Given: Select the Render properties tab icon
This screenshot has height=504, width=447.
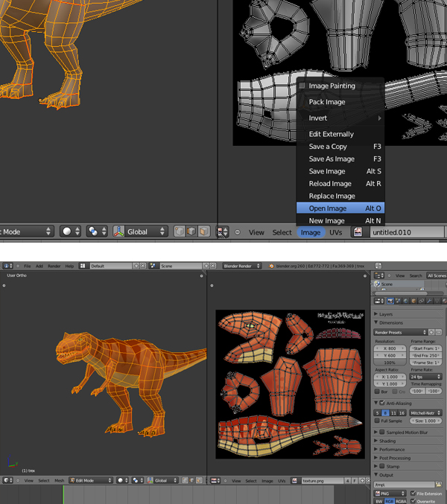Looking at the screenshot, I should (390, 302).
